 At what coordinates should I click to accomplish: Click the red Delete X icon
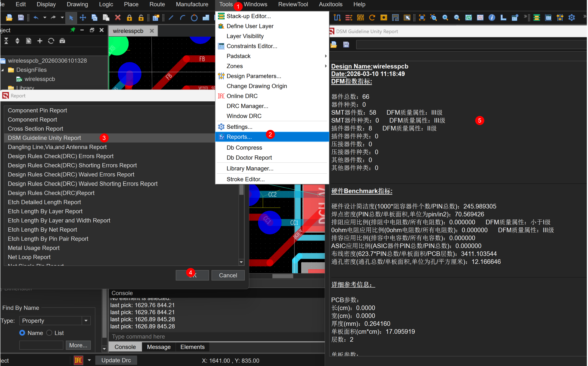click(118, 18)
